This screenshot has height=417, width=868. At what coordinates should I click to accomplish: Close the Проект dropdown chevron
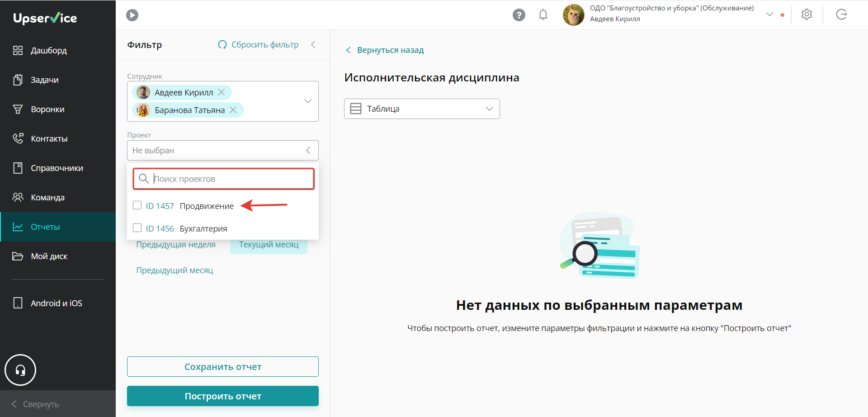tap(308, 150)
